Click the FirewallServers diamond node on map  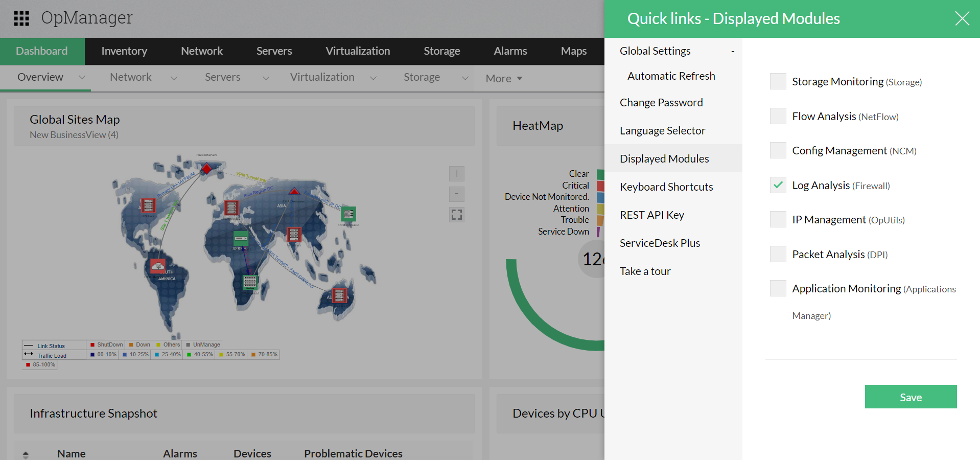(x=206, y=168)
